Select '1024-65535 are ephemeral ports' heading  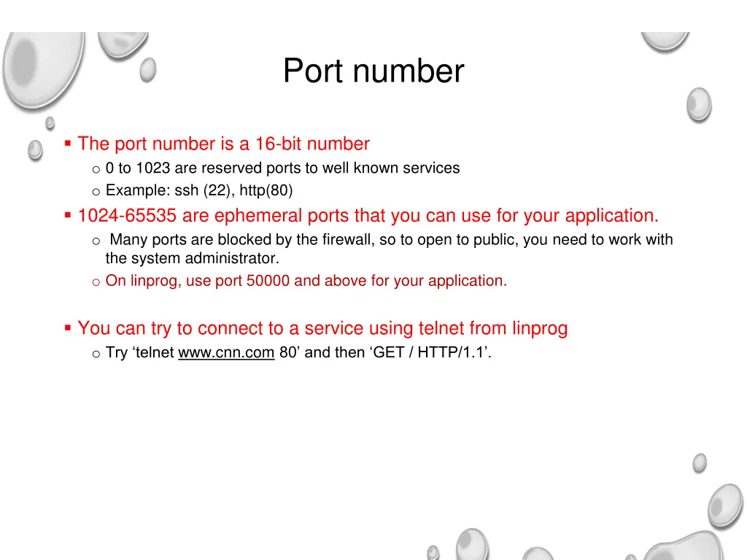click(x=368, y=216)
